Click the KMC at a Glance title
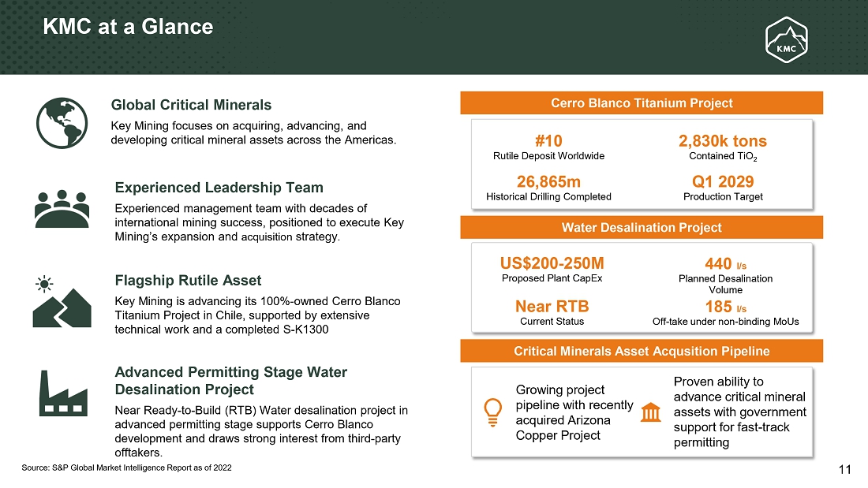868x488 pixels. coord(128,27)
